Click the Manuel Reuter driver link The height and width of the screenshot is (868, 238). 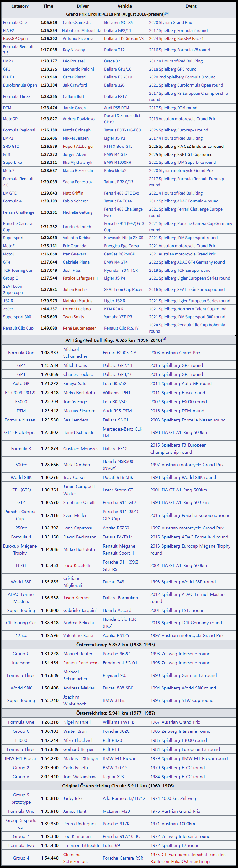pos(78,654)
